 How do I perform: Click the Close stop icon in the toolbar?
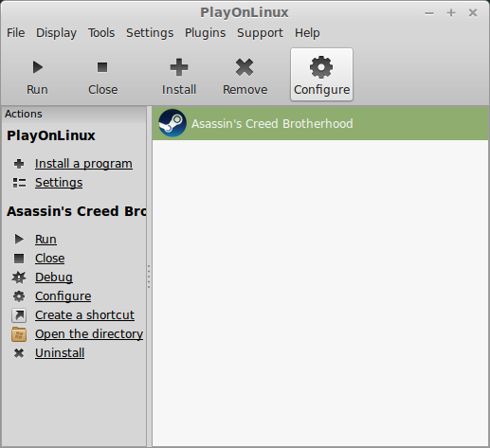coord(102,67)
